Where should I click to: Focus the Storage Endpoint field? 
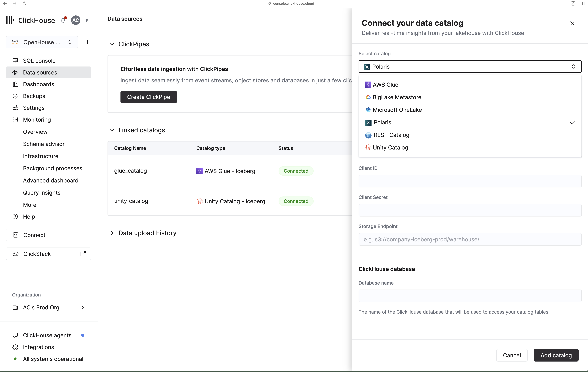470,239
